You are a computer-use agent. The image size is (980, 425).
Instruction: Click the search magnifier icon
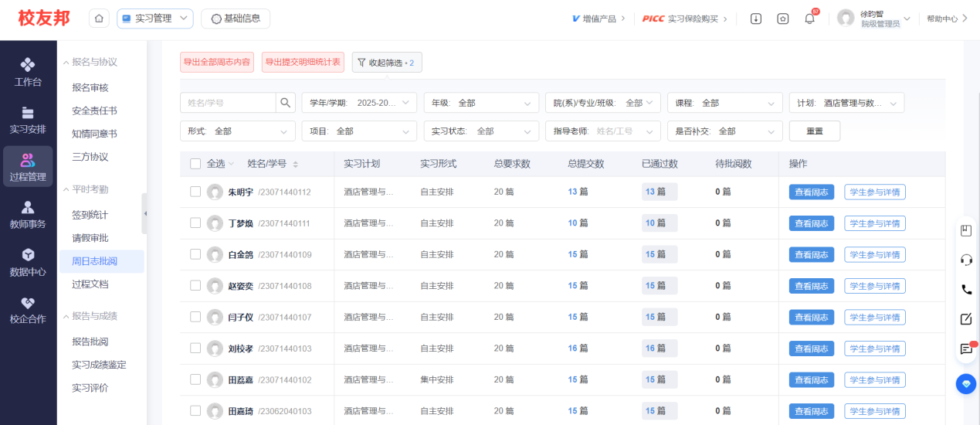(286, 103)
